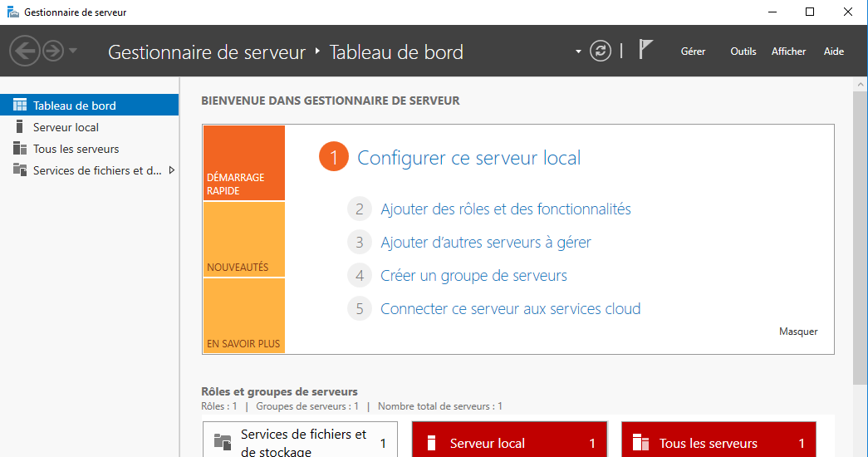Click Ajouter des rôles et des fonctionnalités
The image size is (868, 457).
click(x=505, y=209)
